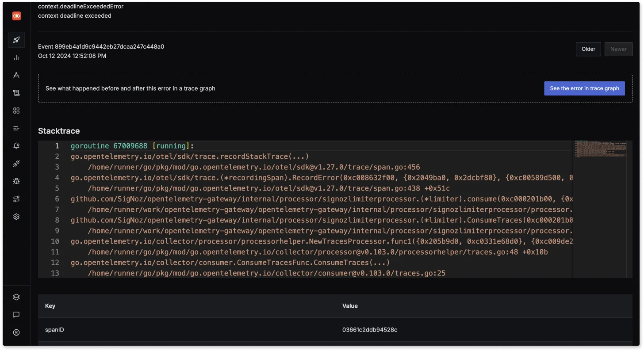Open the Alerts bell icon
The height and width of the screenshot is (351, 644).
coord(16,146)
